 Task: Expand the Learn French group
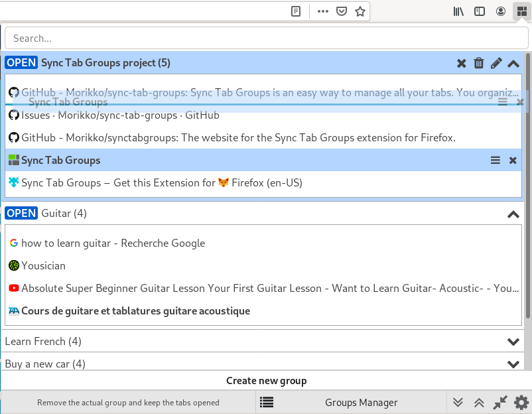(513, 342)
